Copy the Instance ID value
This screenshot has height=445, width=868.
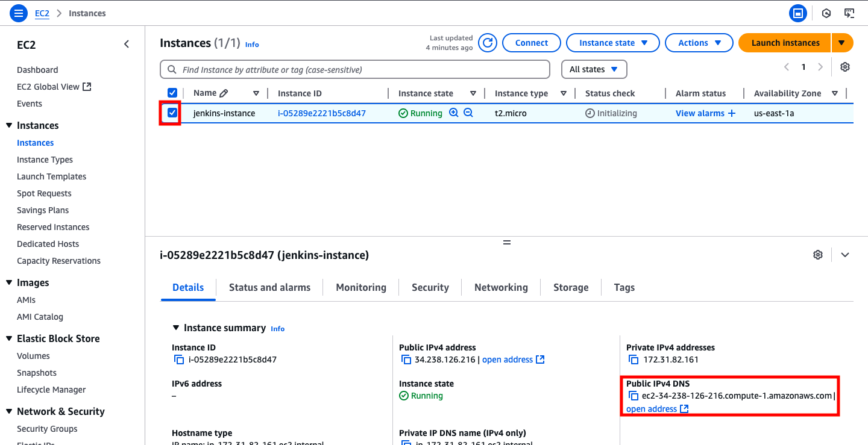coord(179,359)
